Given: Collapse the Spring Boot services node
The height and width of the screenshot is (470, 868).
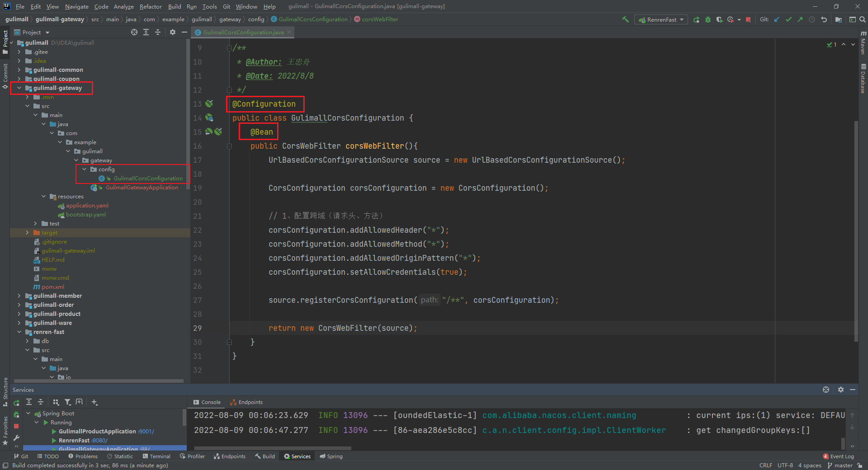Looking at the screenshot, I should pyautogui.click(x=28, y=413).
